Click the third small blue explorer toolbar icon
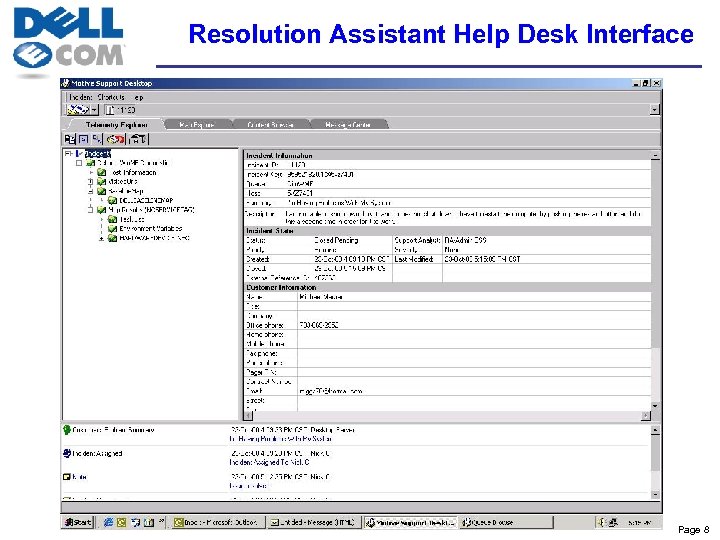 coord(96,139)
